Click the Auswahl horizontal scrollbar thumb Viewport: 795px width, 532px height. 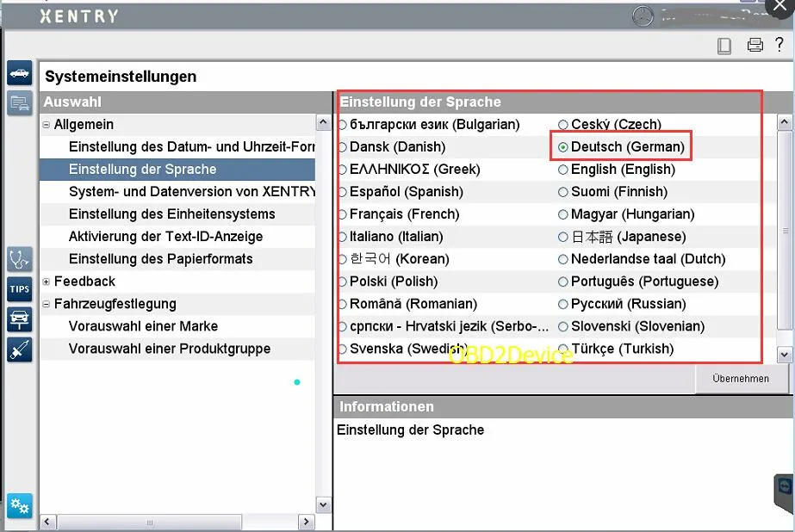pyautogui.click(x=150, y=522)
